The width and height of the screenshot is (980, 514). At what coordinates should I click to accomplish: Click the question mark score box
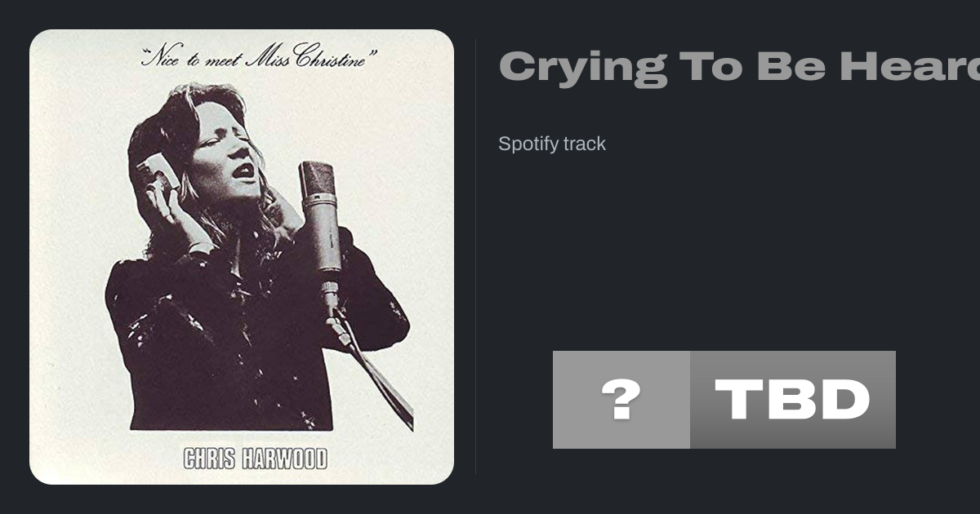point(621,400)
